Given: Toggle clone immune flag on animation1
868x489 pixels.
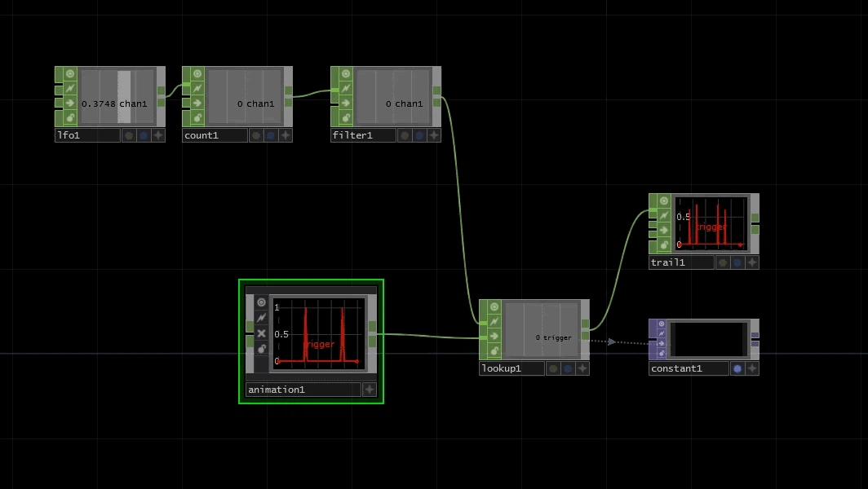Looking at the screenshot, I should click(261, 318).
